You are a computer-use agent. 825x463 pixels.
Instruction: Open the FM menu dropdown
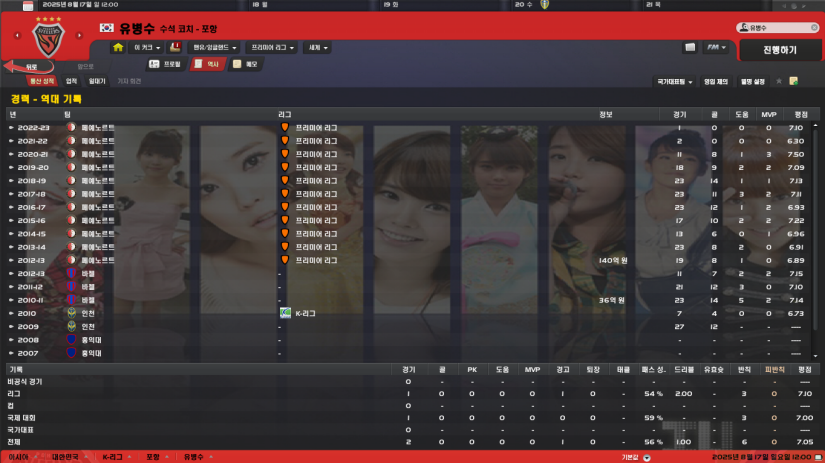(716, 47)
